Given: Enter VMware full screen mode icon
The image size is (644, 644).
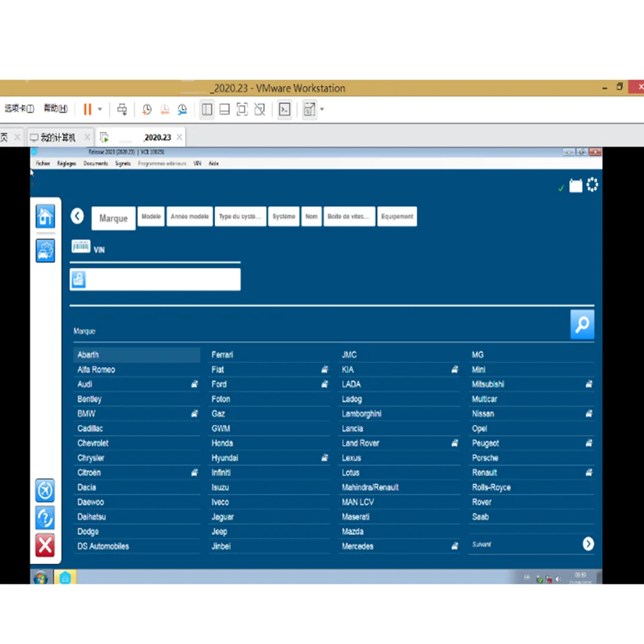Looking at the screenshot, I should 242,109.
